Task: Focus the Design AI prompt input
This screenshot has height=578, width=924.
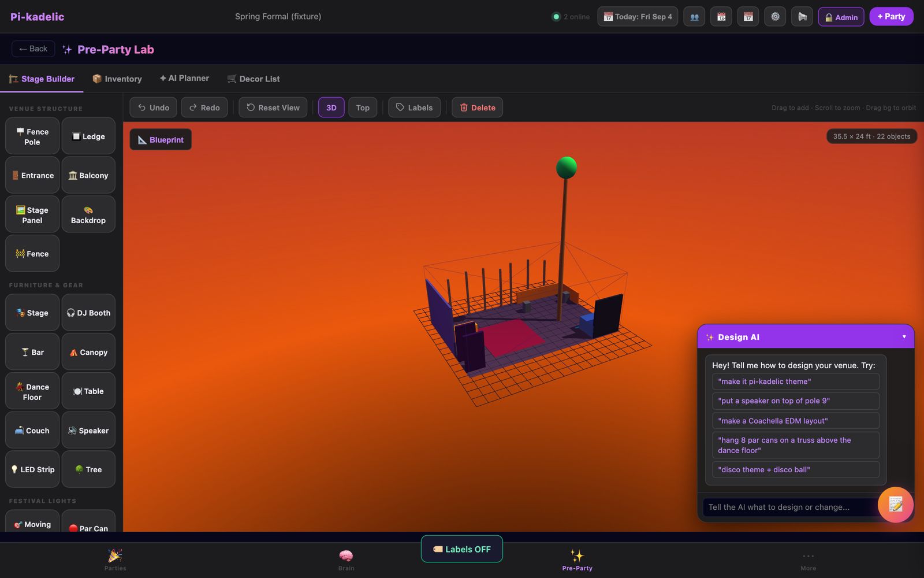Action: [789, 507]
